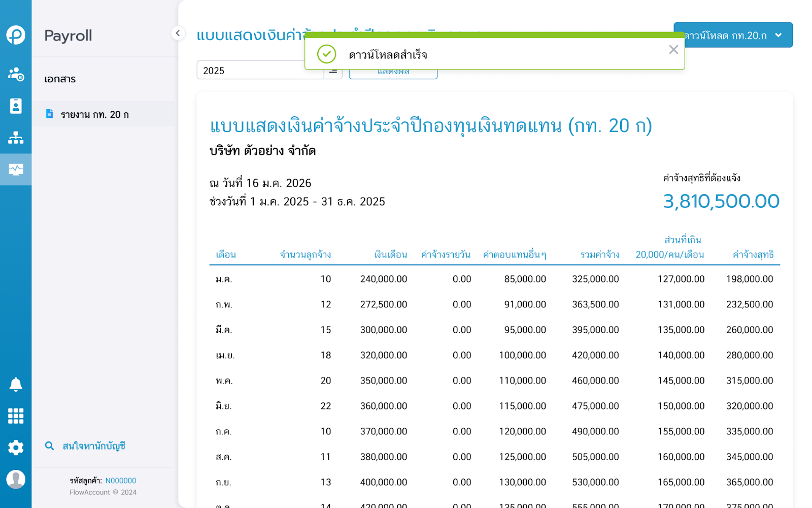Click the เอกสาร section heading
The height and width of the screenshot is (508, 812).
point(60,79)
